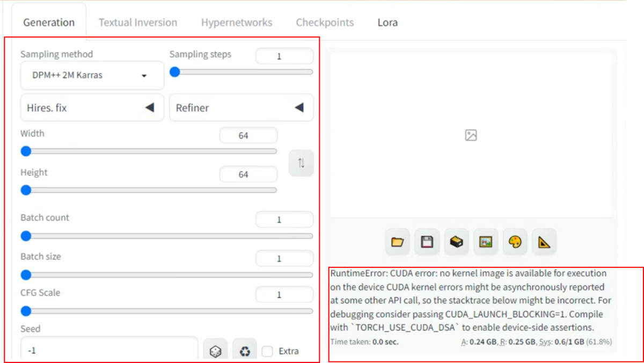This screenshot has width=644, height=363.
Task: Expand the Refiner section
Action: [x=241, y=107]
